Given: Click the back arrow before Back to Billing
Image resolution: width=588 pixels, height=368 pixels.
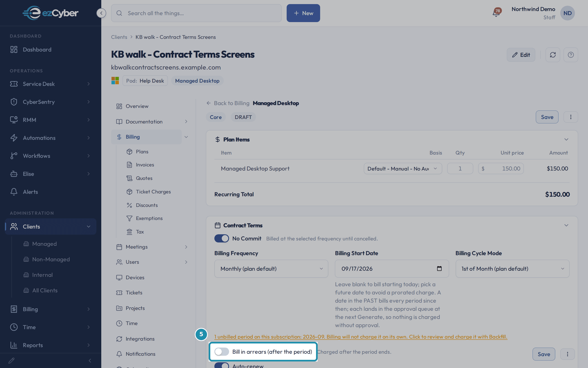Looking at the screenshot, I should click(x=208, y=103).
